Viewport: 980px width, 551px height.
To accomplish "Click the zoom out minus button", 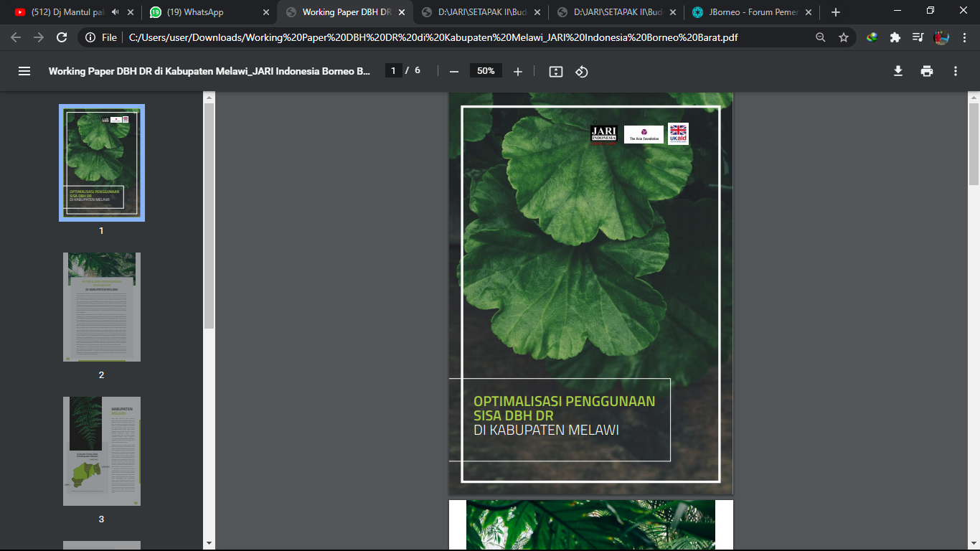I will [x=453, y=71].
